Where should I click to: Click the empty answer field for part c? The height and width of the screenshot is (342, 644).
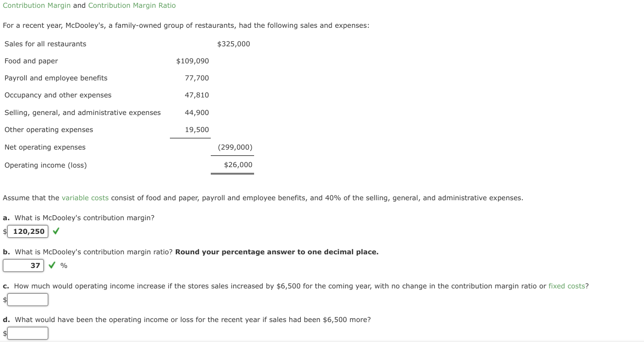(x=27, y=299)
